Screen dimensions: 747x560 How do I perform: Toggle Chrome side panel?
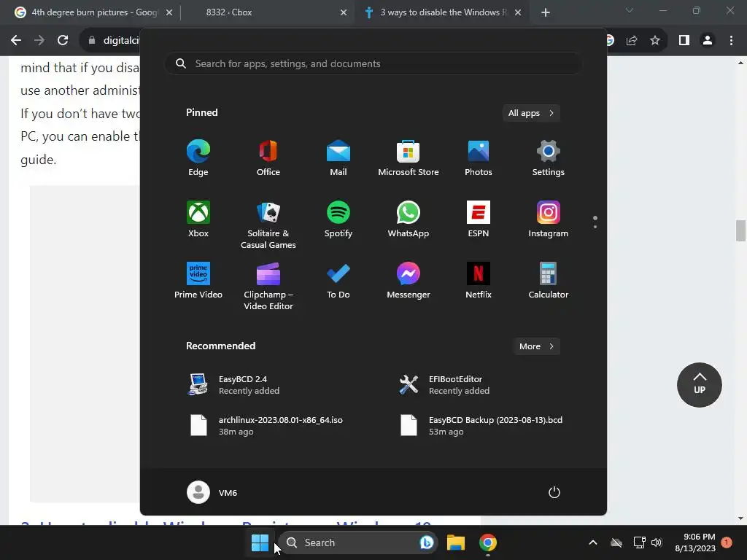[x=684, y=41]
